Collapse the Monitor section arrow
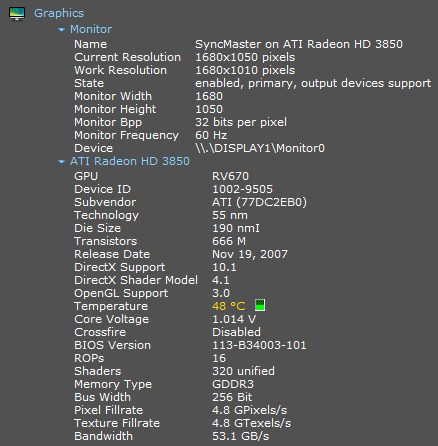Image resolution: width=438 pixels, height=446 pixels. (x=61, y=30)
